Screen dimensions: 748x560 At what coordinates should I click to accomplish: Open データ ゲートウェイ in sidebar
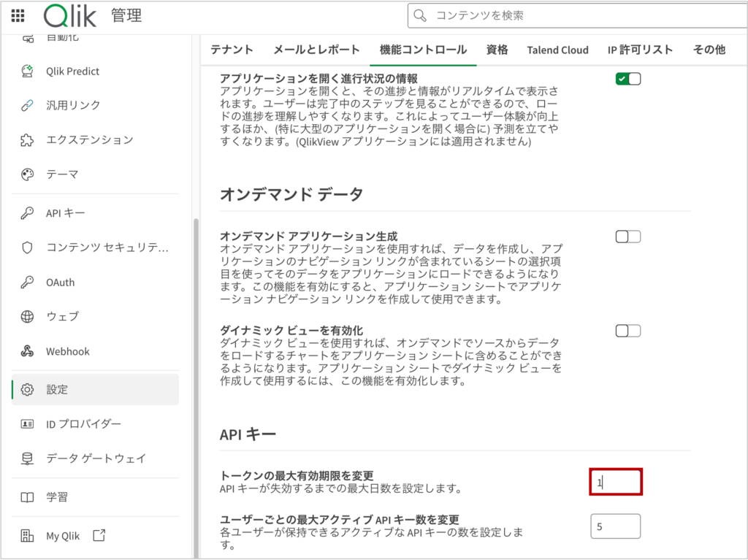pyautogui.click(x=96, y=459)
